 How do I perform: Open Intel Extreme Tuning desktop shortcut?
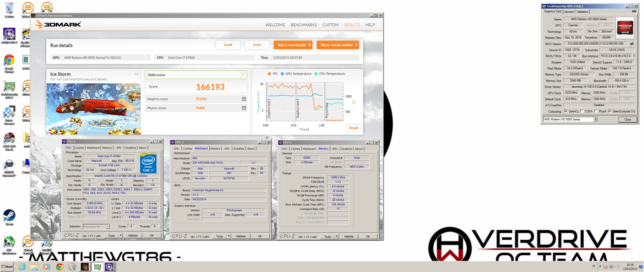[x=47, y=247]
